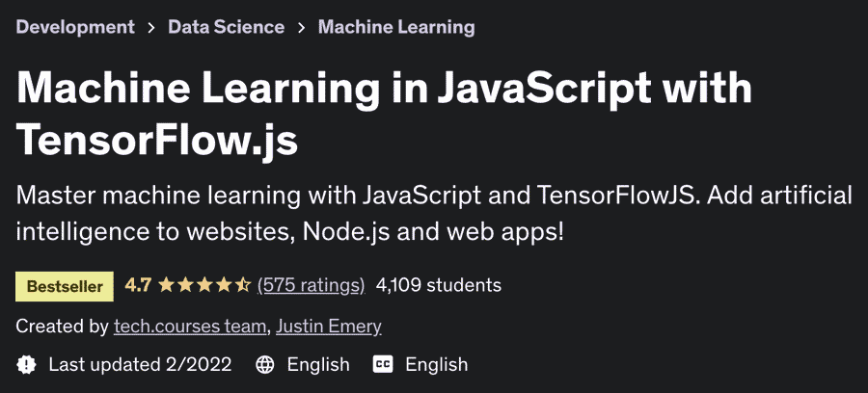Open the Machine Learning breadcrumb
This screenshot has height=393, width=868.
[395, 27]
